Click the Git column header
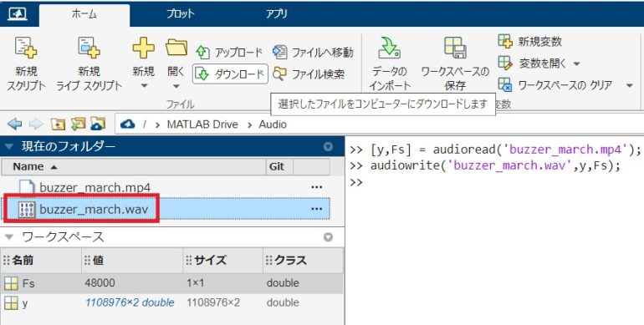This screenshot has height=325, width=644. (279, 166)
